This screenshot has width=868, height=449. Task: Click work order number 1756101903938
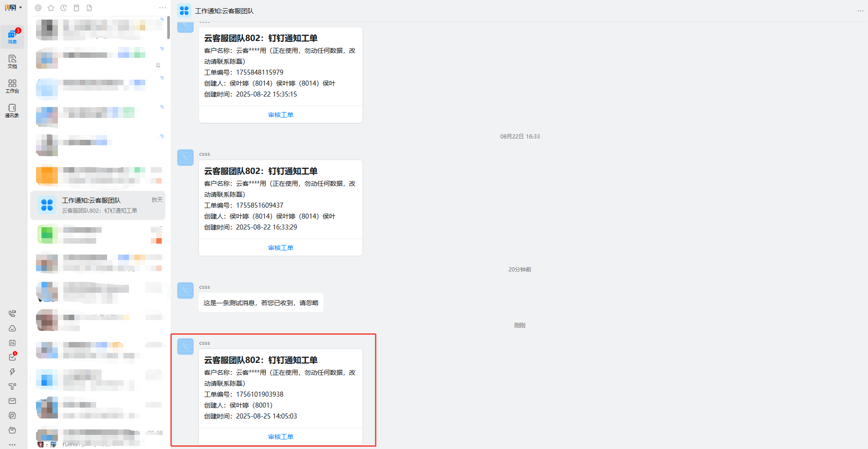pyautogui.click(x=260, y=394)
